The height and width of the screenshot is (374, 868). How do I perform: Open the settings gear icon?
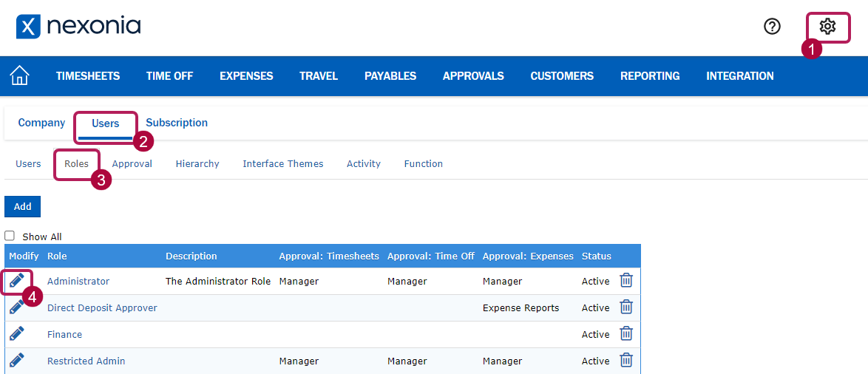pyautogui.click(x=827, y=26)
